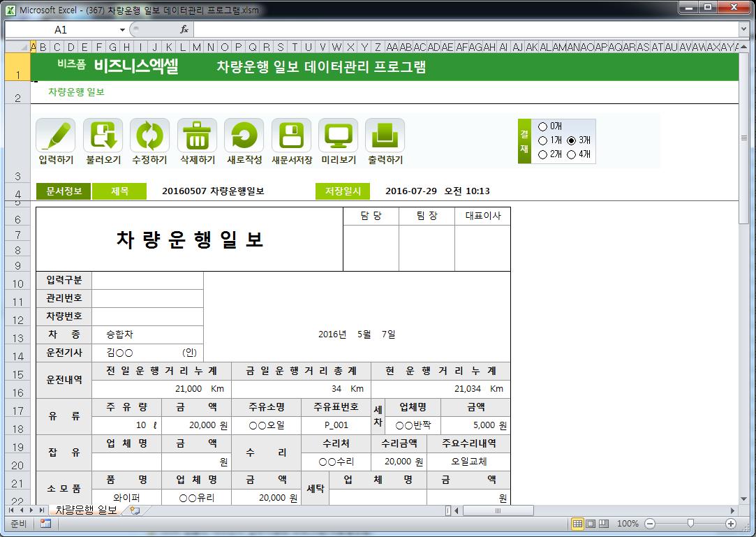756x537 pixels.
Task: Click the 차종 cell containing 승합차
Action: (147, 334)
